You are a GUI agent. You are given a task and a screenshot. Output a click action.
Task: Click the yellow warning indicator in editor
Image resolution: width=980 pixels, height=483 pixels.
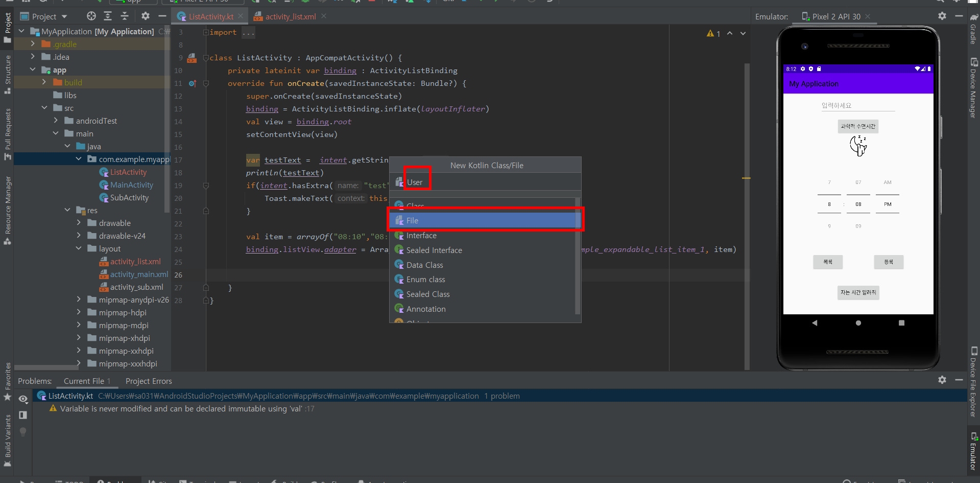coord(713,34)
